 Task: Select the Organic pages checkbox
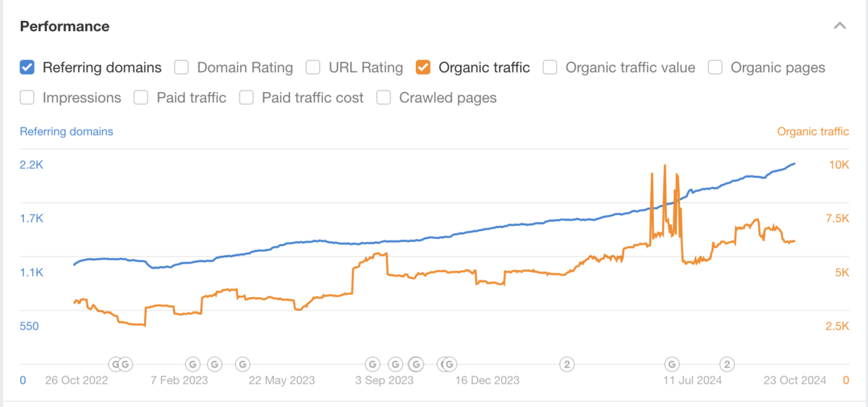point(715,67)
